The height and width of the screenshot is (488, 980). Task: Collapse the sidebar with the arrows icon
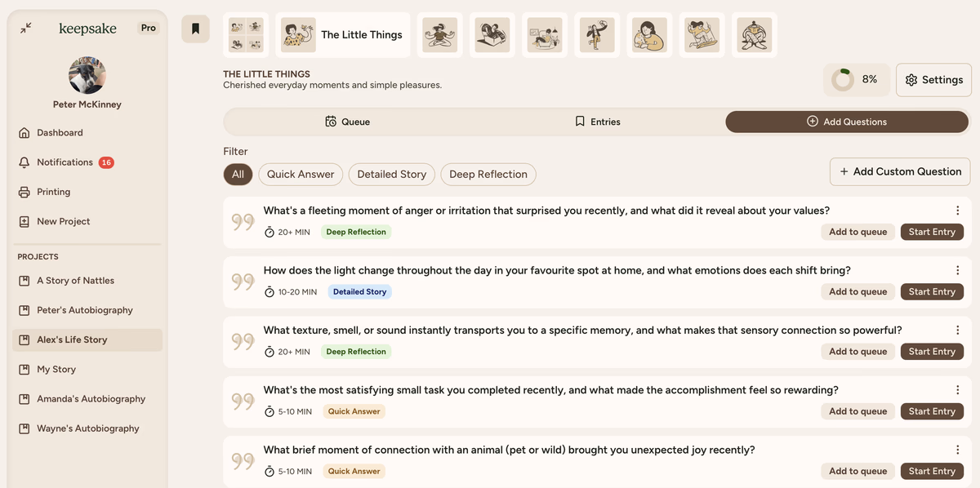point(26,28)
